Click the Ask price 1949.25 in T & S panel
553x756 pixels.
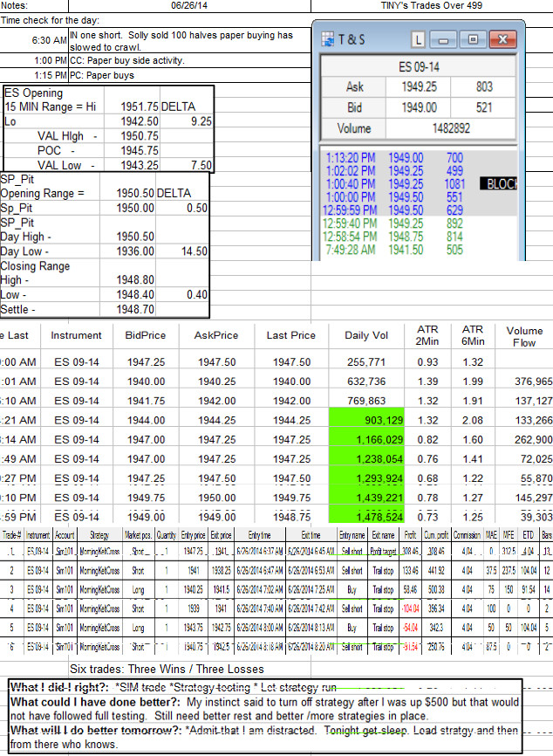tap(419, 86)
